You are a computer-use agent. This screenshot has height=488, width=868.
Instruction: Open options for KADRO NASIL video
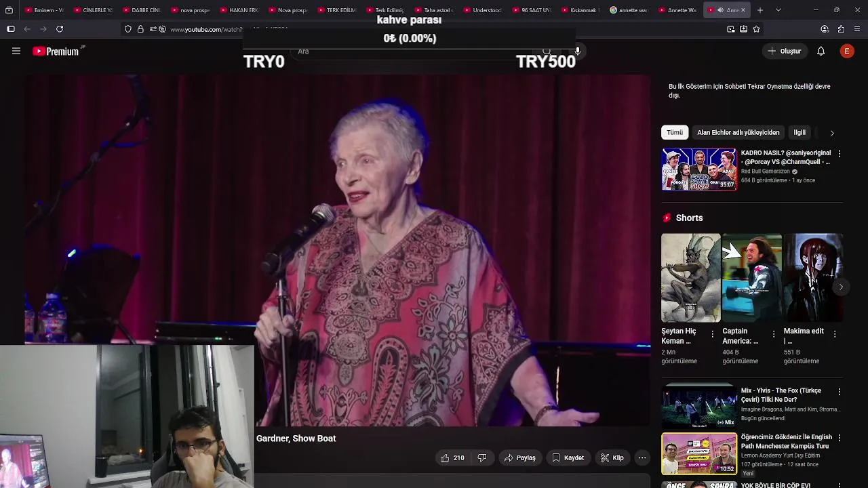coord(840,154)
